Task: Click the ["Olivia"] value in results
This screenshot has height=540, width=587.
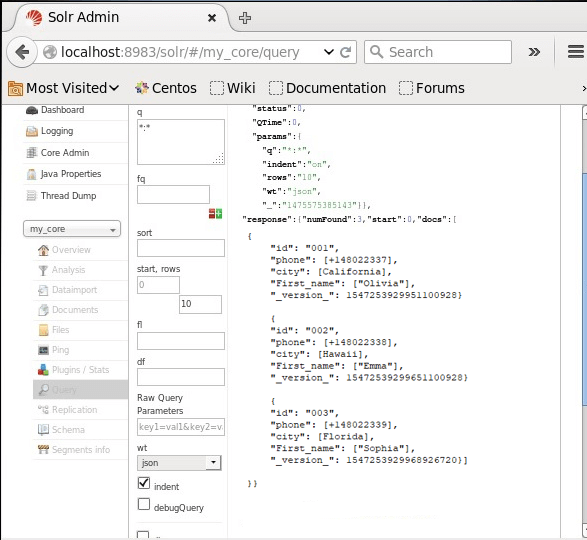Action: [x=381, y=283]
